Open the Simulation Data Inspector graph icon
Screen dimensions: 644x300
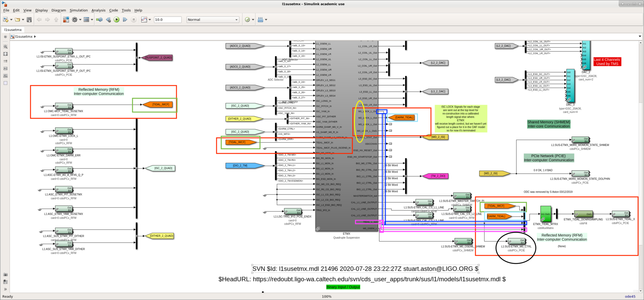(x=144, y=20)
